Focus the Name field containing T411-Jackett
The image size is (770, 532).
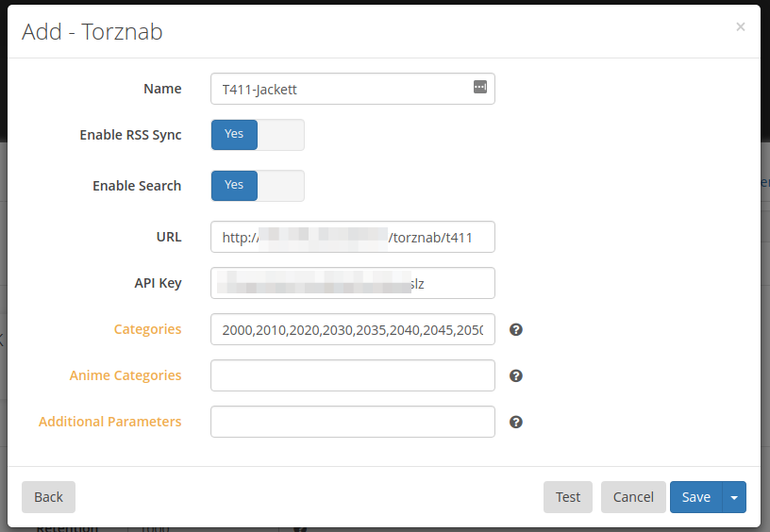point(353,89)
